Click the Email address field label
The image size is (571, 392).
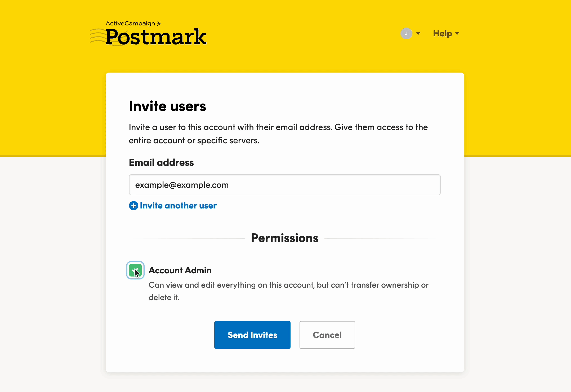pos(161,163)
